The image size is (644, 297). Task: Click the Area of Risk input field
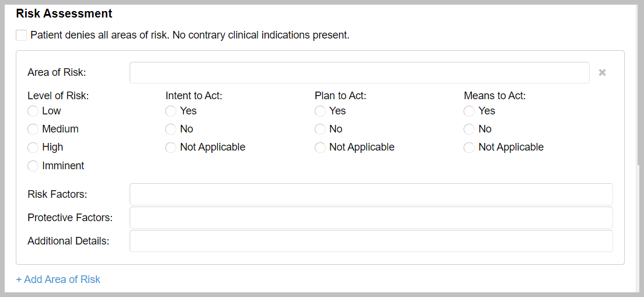pos(359,73)
